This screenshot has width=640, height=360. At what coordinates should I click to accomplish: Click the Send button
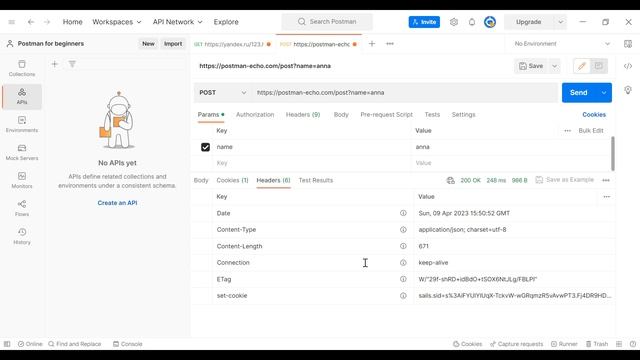[579, 93]
